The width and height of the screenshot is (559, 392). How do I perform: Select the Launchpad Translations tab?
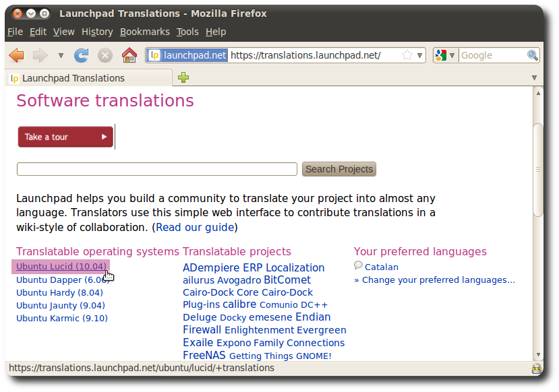click(x=89, y=78)
